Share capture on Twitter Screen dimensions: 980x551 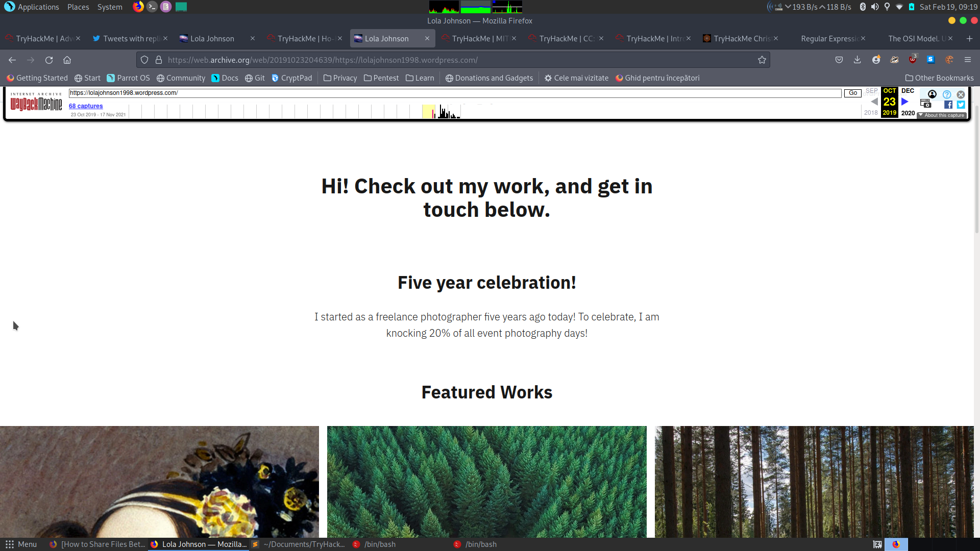pyautogui.click(x=961, y=105)
